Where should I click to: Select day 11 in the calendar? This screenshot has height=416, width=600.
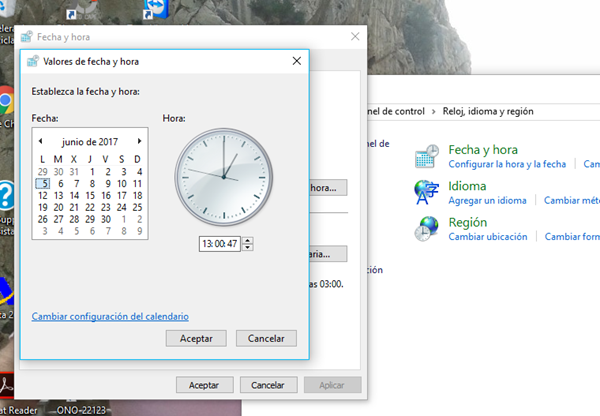[137, 184]
